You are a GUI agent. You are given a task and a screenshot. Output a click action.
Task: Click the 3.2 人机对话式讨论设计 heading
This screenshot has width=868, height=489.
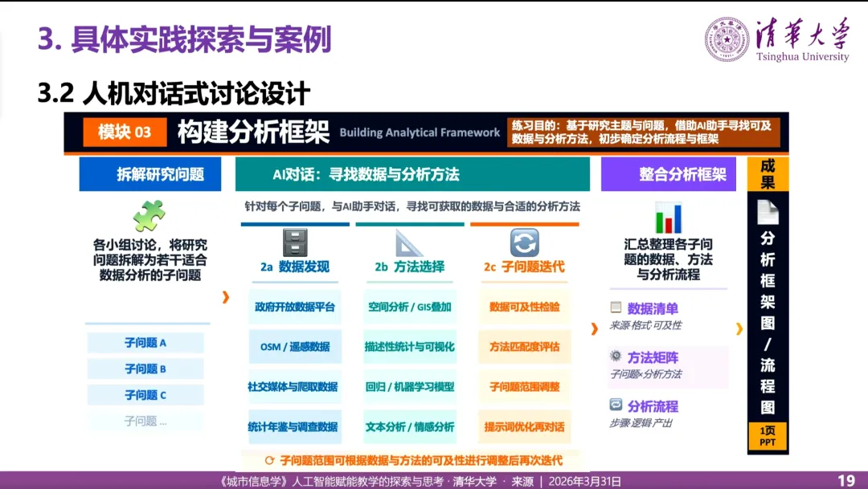pyautogui.click(x=174, y=93)
